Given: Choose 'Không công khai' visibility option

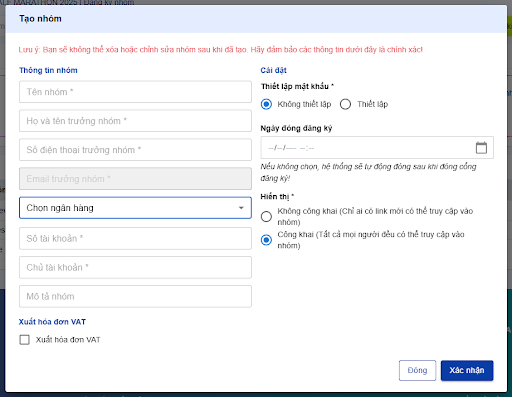Looking at the screenshot, I should point(266,217).
